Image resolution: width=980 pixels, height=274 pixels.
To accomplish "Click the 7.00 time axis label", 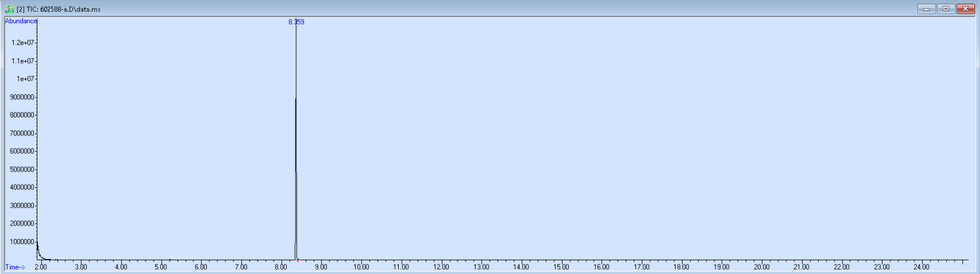I will 241,267.
